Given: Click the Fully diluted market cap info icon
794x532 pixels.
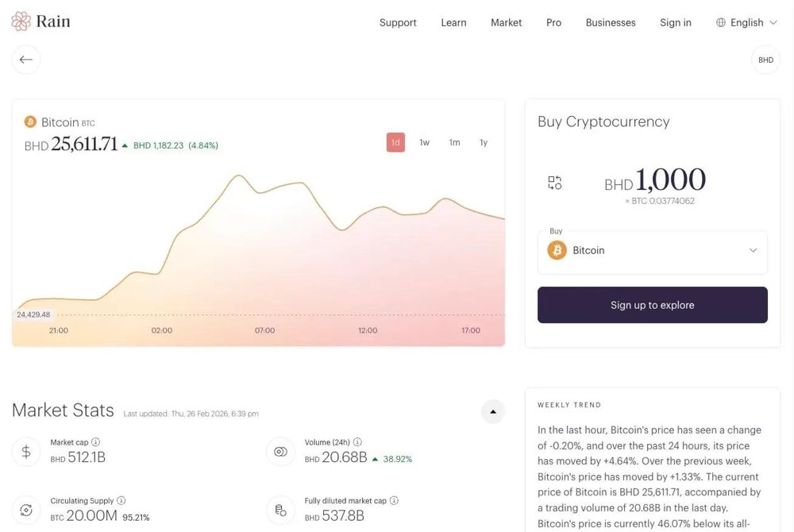Looking at the screenshot, I should click(394, 500).
